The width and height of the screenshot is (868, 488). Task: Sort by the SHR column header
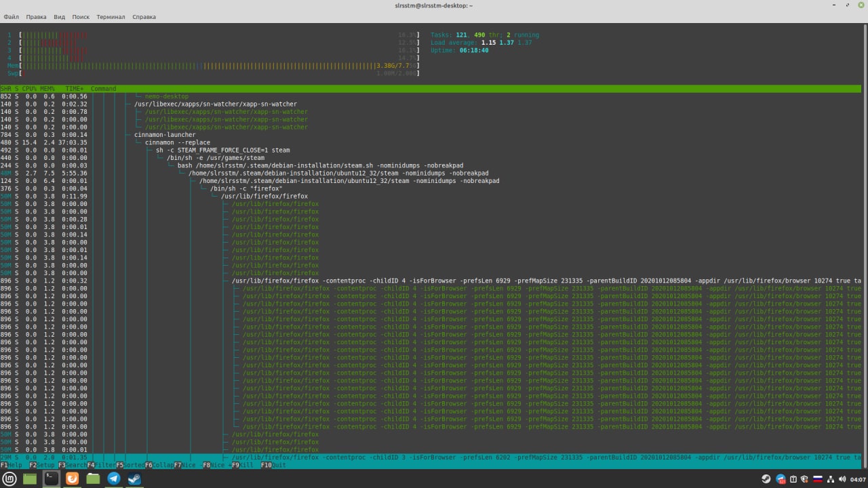6,89
